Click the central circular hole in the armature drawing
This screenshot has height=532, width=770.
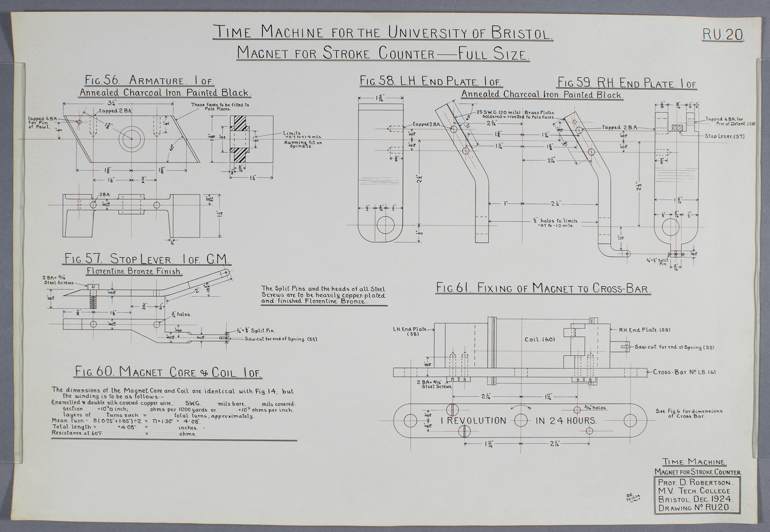coord(131,139)
